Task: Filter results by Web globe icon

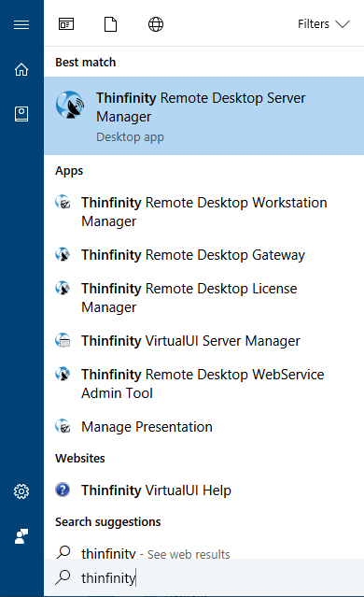Action: [156, 24]
